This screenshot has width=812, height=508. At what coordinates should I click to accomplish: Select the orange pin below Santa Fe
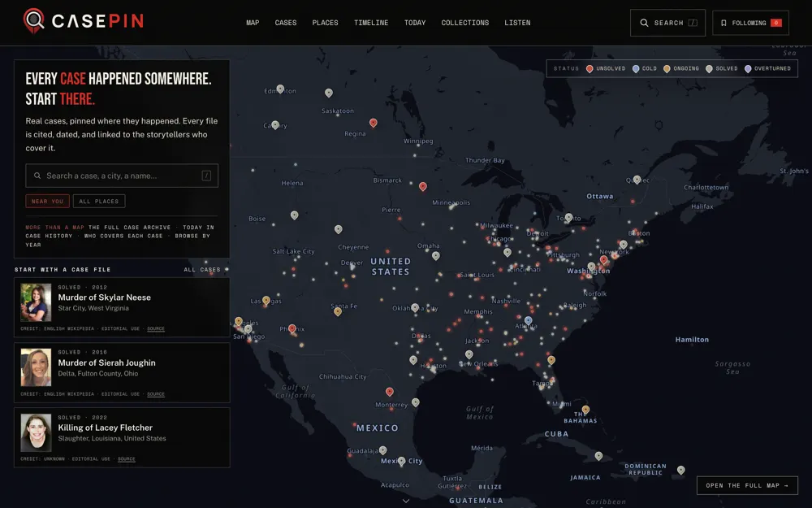click(x=338, y=311)
